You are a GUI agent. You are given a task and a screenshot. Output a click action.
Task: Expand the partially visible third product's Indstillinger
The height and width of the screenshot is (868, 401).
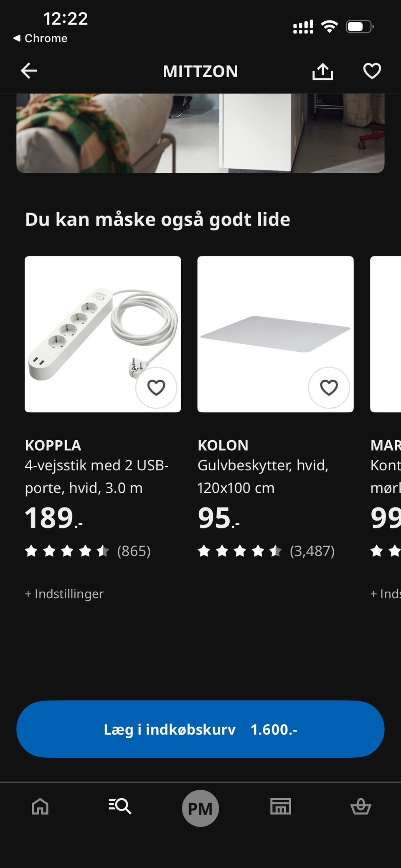click(x=385, y=594)
